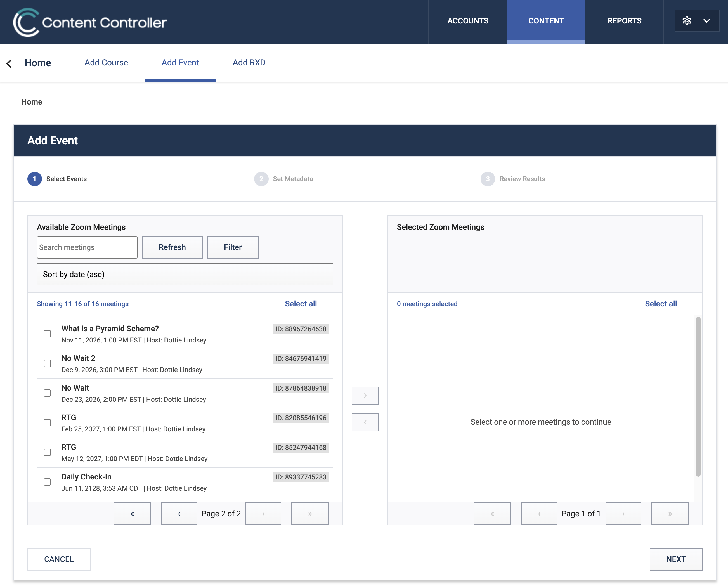Screen dimensions: 728x586
Task: Check the Daily Check-In meeting
Action: click(47, 482)
